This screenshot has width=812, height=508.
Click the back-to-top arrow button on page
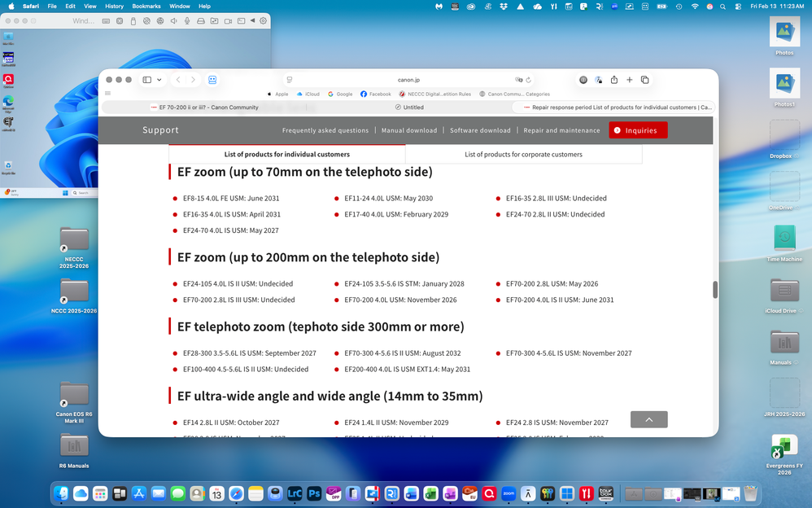tap(649, 419)
